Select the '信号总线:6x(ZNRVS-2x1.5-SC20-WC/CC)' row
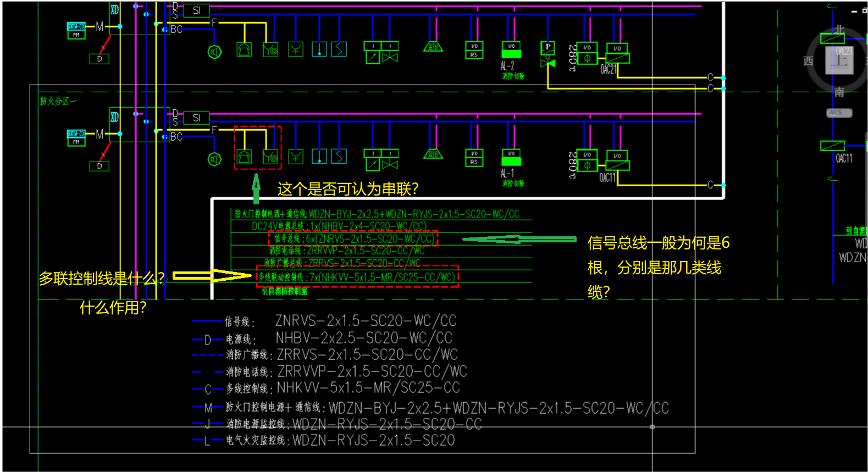The height and width of the screenshot is (472, 868). pyautogui.click(x=353, y=238)
